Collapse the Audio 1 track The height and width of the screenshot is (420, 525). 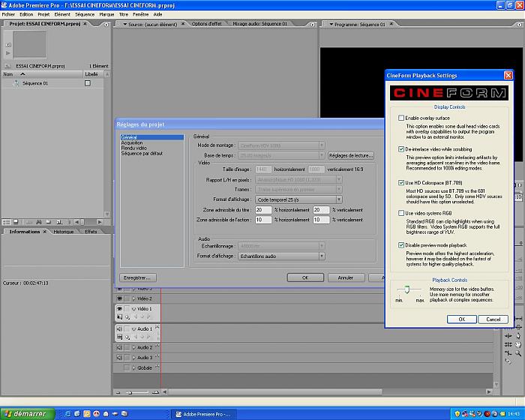tap(134, 329)
